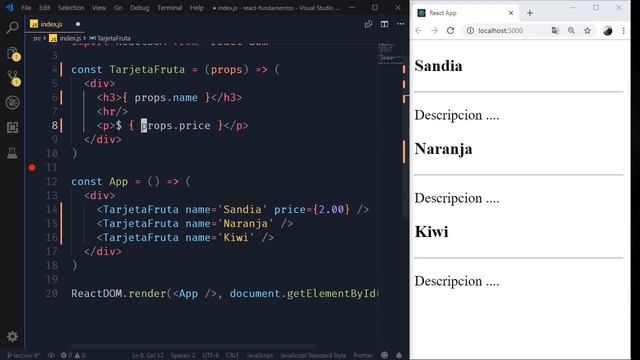Split the editor to the right
640x360 pixels.
(x=384, y=24)
